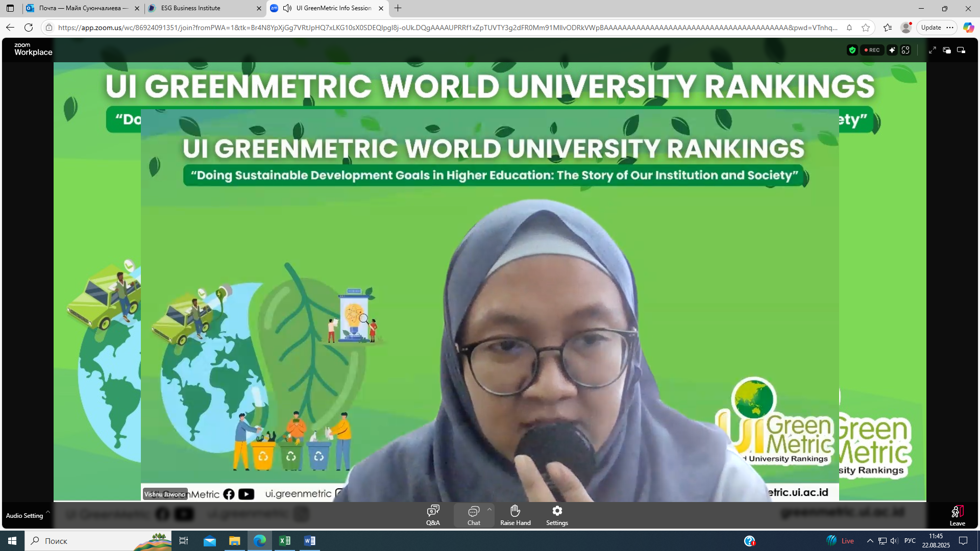Open network status tray icon

point(882,541)
